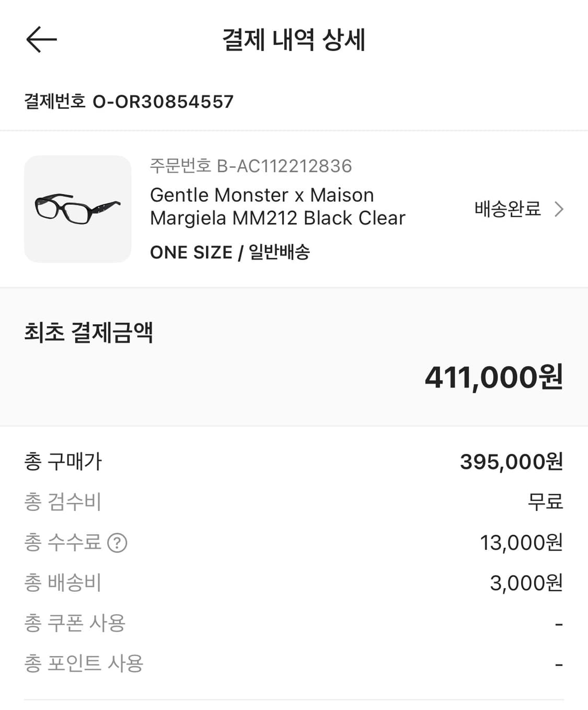Tap the 총 포인트 사용 row label

(x=84, y=663)
